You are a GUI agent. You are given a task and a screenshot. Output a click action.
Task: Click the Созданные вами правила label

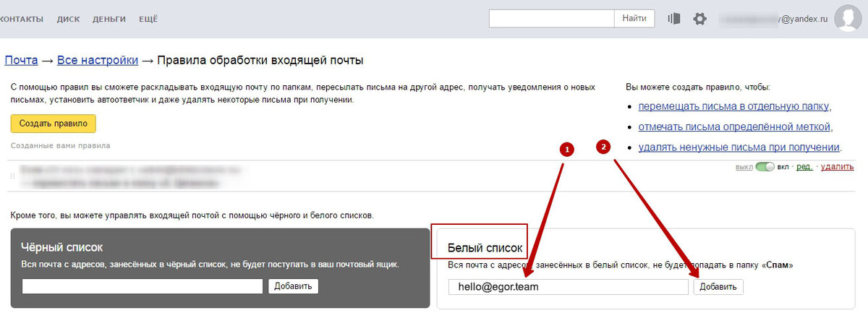tap(61, 145)
